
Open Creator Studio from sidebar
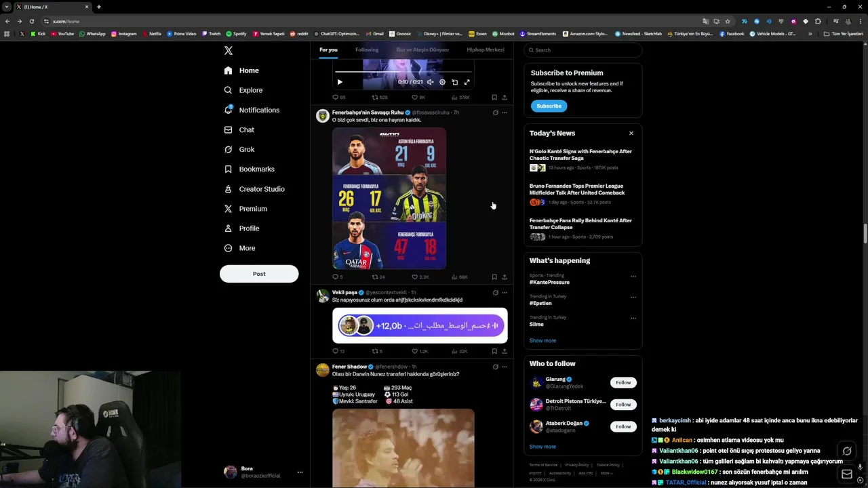click(254, 189)
